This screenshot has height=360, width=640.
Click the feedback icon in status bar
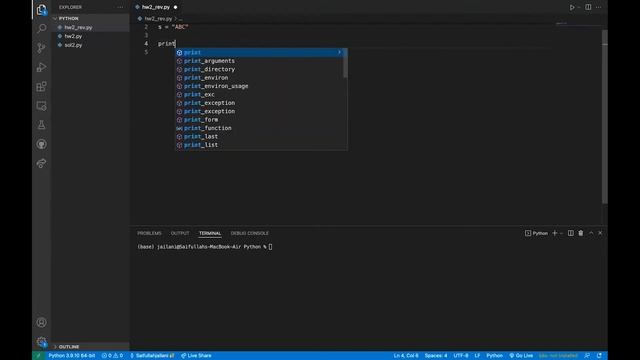(x=587, y=356)
